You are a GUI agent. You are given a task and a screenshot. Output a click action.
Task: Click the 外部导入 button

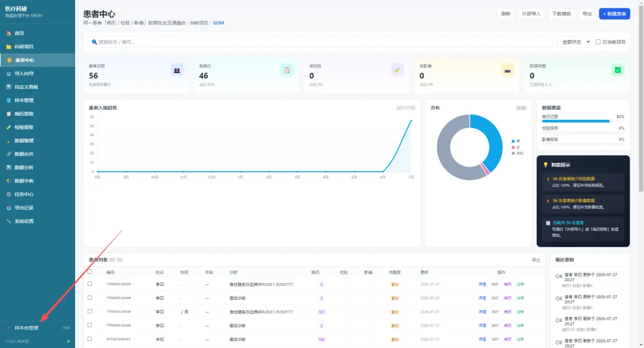pos(531,14)
